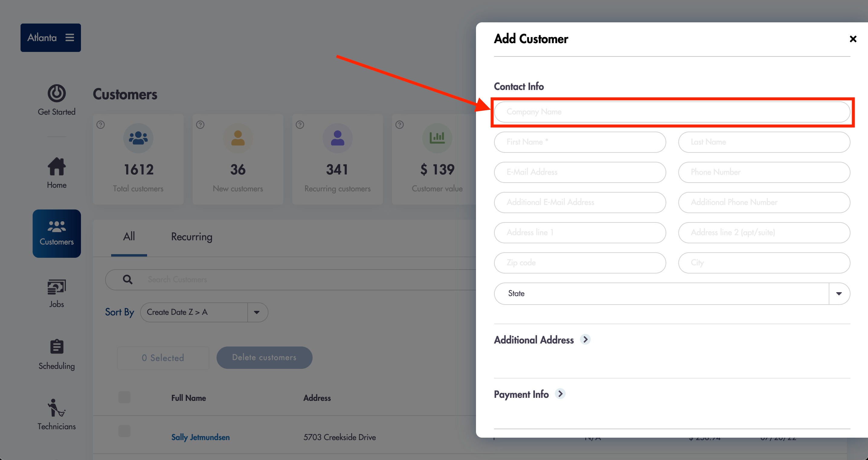Viewport: 868px width, 460px height.
Task: Switch to the Recurring tab
Action: pyautogui.click(x=192, y=237)
